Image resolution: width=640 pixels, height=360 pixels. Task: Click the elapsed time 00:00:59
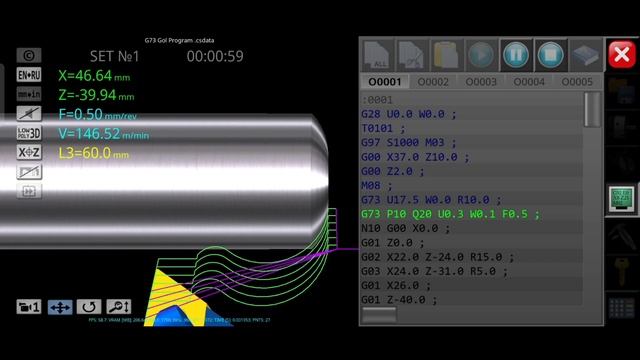pyautogui.click(x=215, y=56)
